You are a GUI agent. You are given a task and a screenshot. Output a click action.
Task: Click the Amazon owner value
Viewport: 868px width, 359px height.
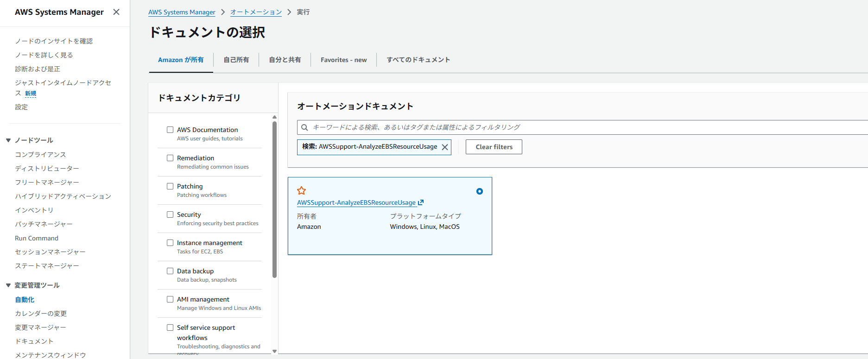coord(309,227)
